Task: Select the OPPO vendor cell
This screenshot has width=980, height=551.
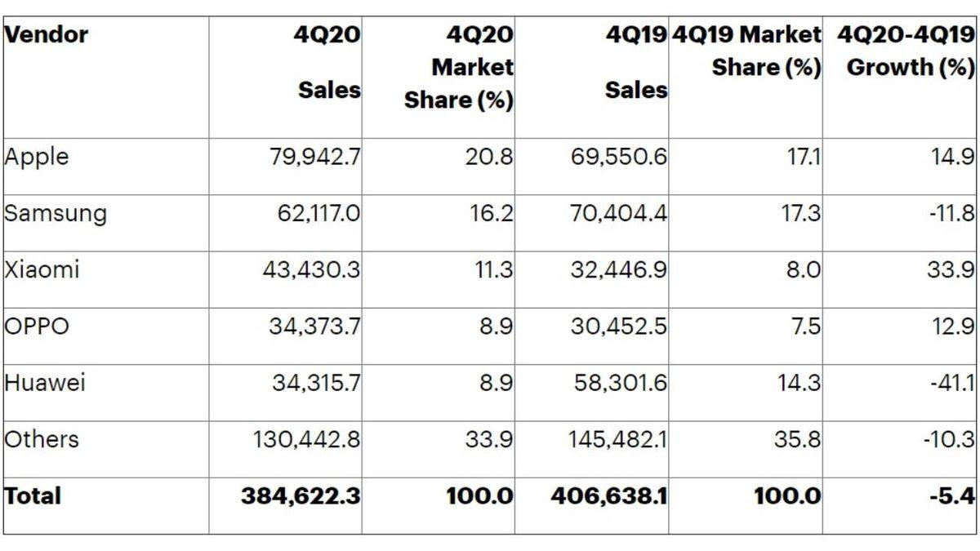Action: pyautogui.click(x=37, y=327)
